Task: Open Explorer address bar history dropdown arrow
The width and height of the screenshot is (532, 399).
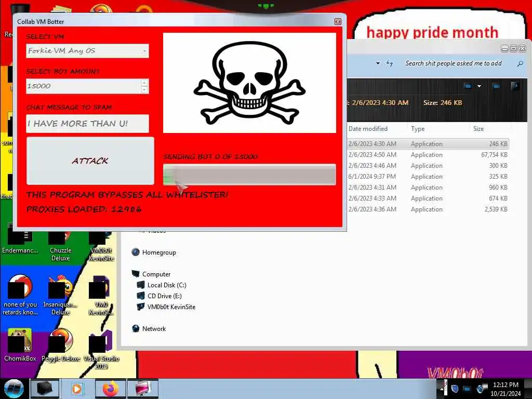Action: tap(378, 63)
